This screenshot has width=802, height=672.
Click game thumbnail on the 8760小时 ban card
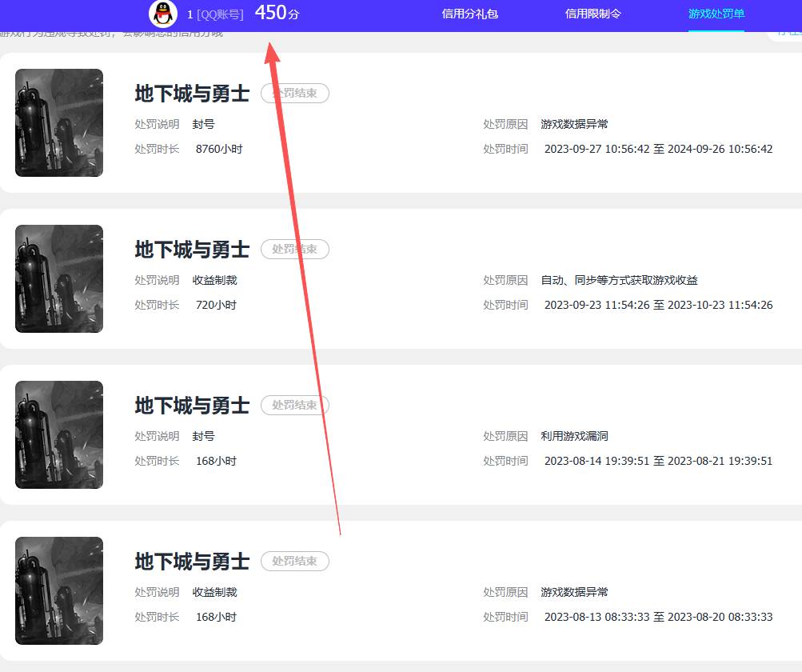(59, 122)
